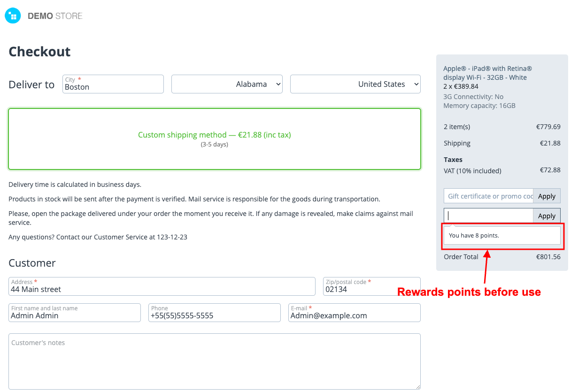Click the First name and last name field

pos(75,315)
